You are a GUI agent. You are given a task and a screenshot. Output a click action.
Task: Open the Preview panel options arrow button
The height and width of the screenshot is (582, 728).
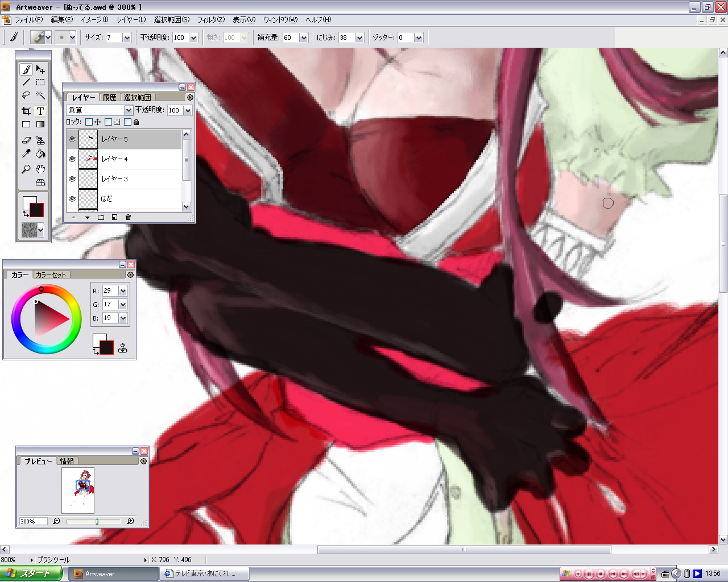point(143,461)
